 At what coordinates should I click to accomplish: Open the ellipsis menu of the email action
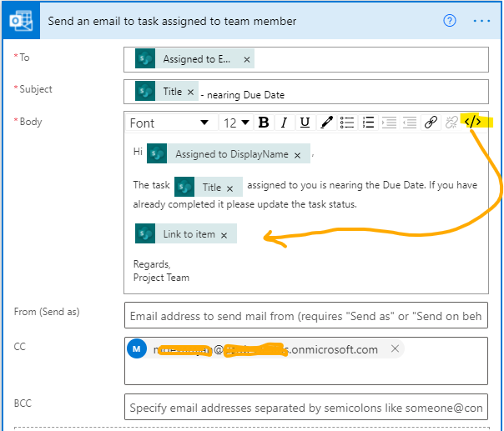point(481,21)
